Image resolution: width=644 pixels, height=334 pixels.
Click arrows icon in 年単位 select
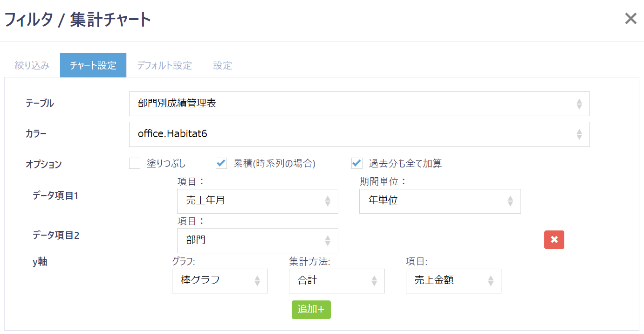tap(510, 201)
